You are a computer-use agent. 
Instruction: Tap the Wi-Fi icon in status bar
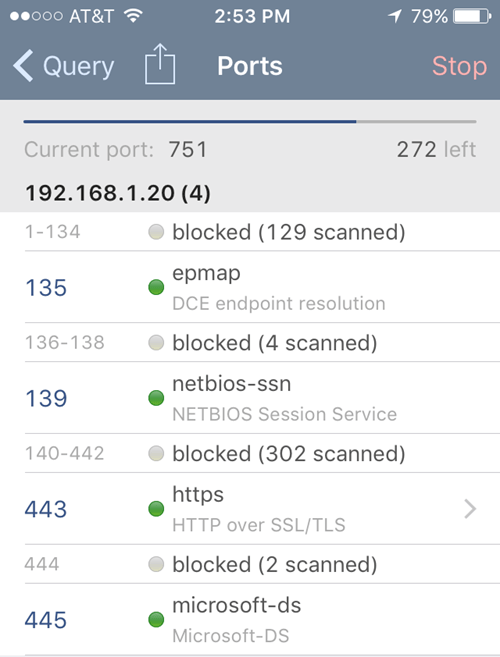point(133,16)
